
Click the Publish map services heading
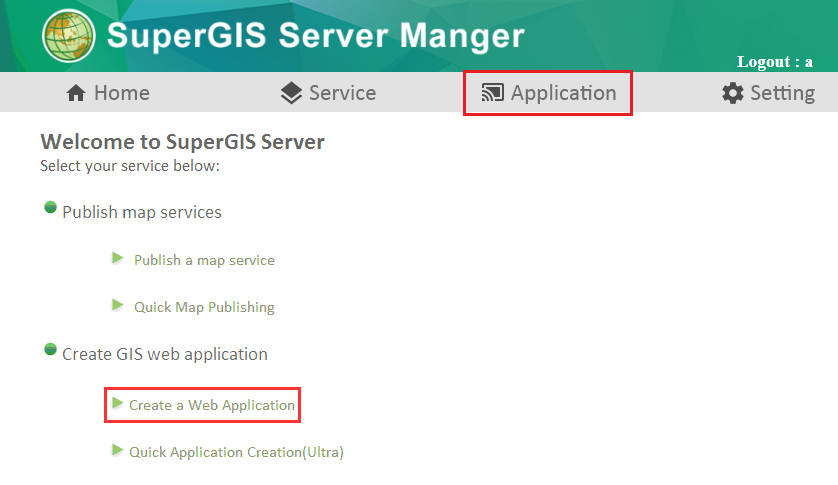pos(142,212)
